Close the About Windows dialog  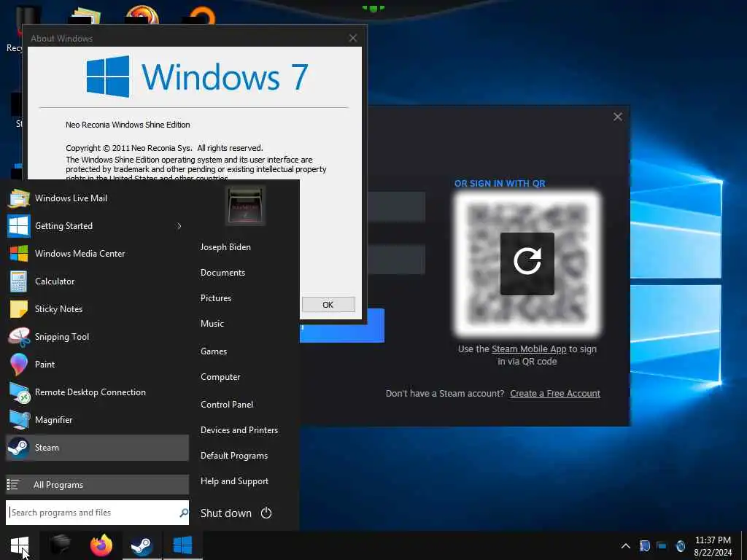[x=353, y=38]
